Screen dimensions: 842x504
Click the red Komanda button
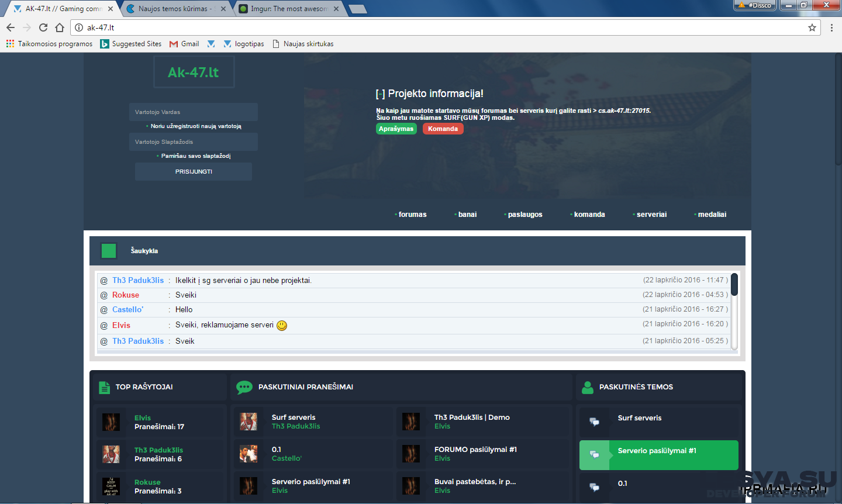pos(443,129)
